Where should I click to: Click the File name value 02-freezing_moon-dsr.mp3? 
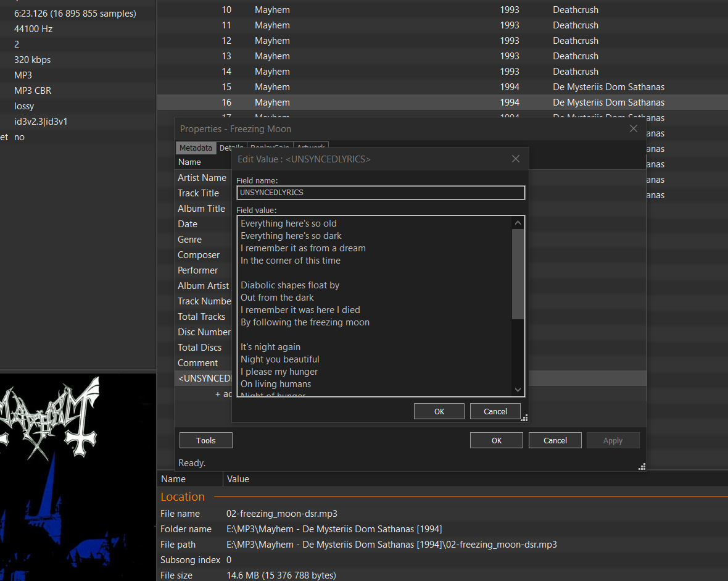point(282,514)
